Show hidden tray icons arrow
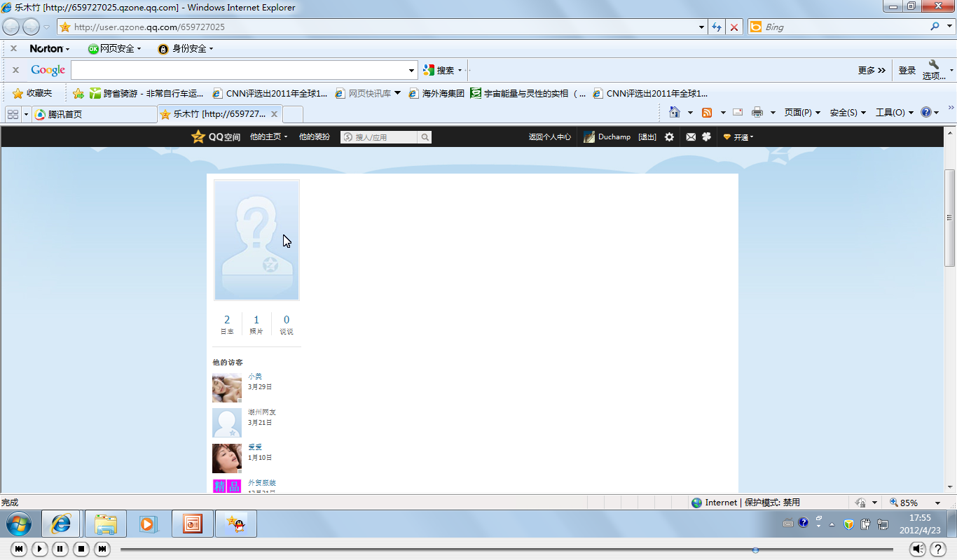The width and height of the screenshot is (957, 560). point(832,524)
